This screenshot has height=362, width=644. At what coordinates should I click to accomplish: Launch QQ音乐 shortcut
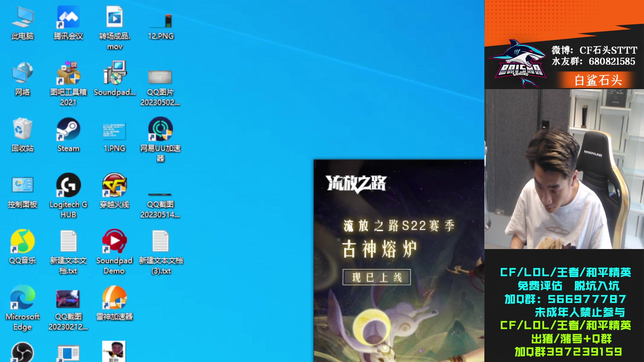22,247
